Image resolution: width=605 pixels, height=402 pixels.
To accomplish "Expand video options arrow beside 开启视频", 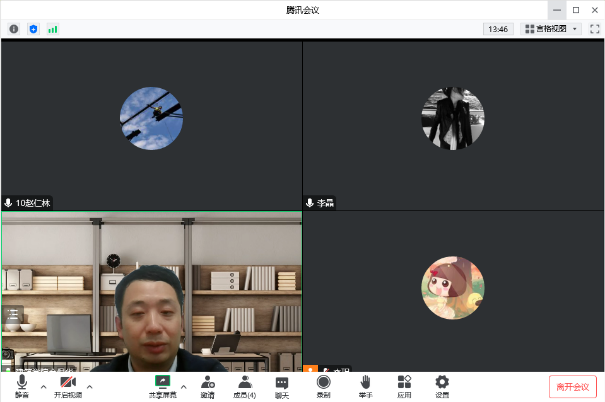I will [x=90, y=385].
